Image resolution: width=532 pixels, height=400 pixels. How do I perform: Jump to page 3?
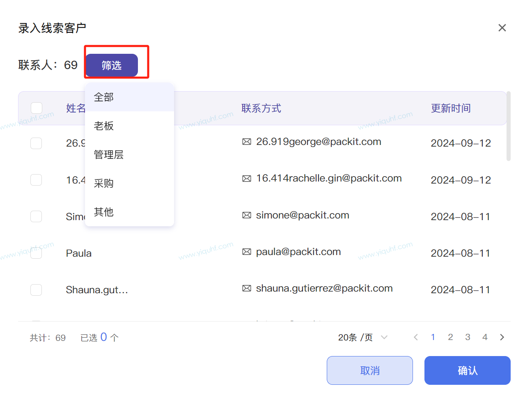click(468, 337)
